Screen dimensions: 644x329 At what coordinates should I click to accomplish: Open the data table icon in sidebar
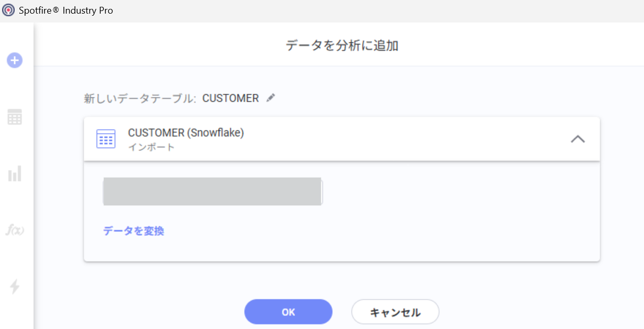coord(15,117)
